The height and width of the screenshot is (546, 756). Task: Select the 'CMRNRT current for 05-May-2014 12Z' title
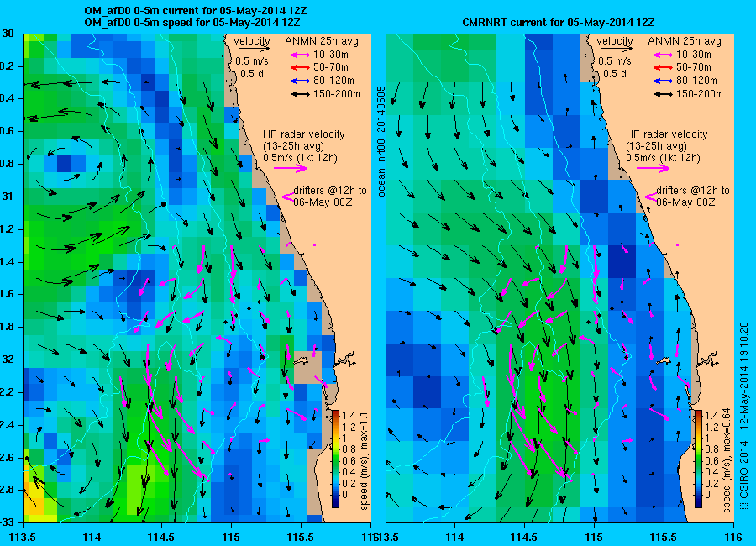558,23
